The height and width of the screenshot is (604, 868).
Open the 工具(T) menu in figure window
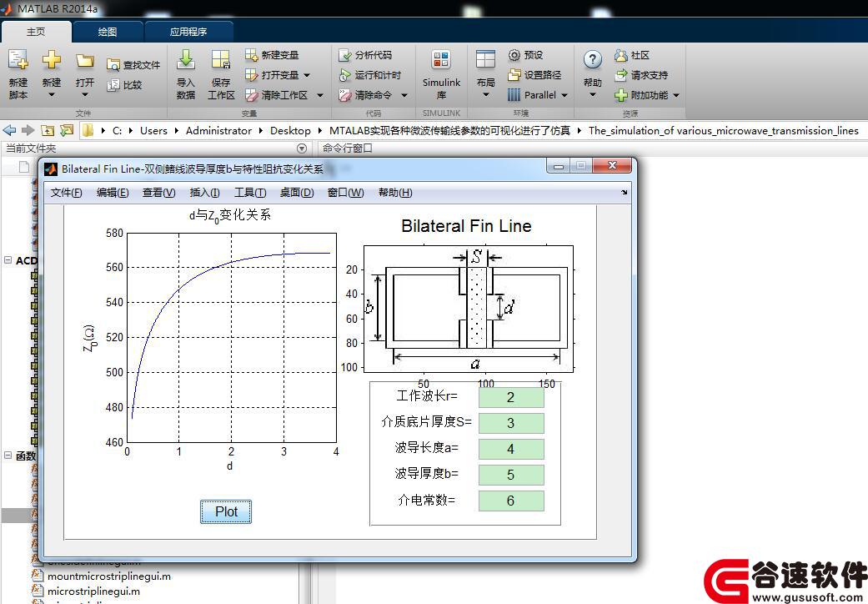249,193
